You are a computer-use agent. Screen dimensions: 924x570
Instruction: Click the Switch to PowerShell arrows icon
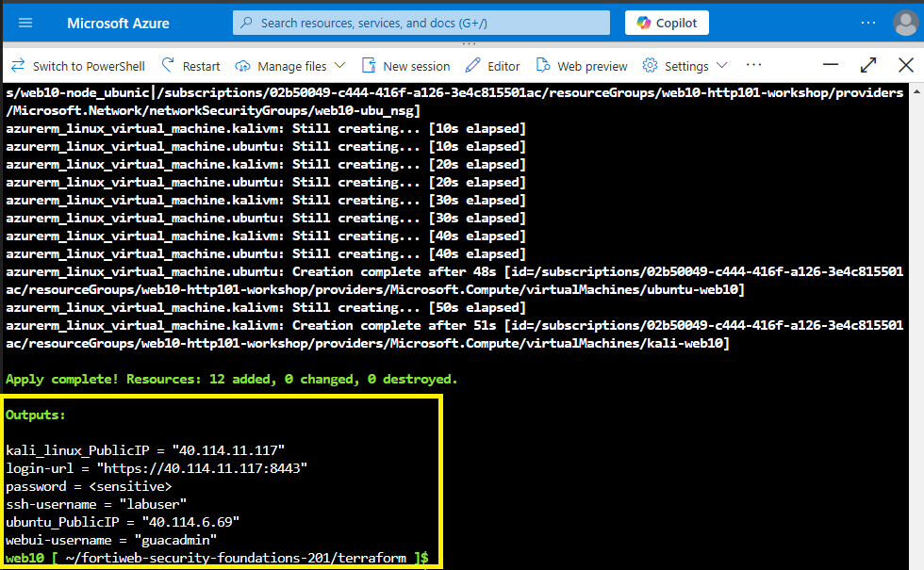pyautogui.click(x=18, y=65)
